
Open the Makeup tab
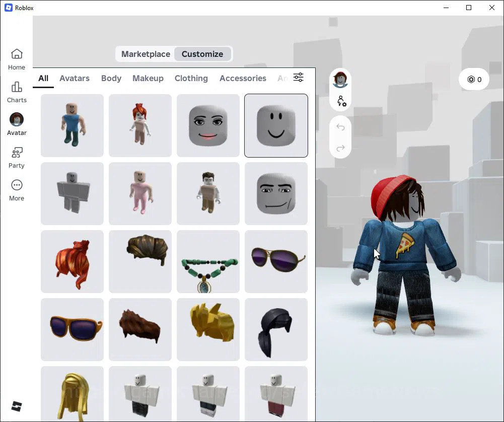(x=148, y=78)
